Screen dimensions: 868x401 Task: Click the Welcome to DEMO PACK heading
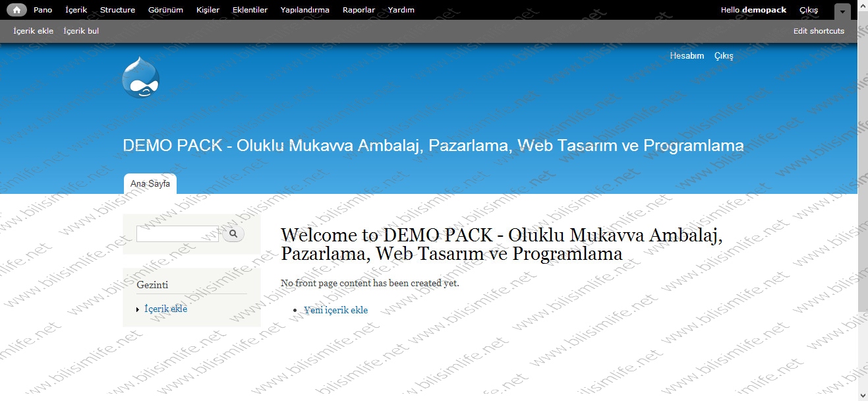(502, 244)
